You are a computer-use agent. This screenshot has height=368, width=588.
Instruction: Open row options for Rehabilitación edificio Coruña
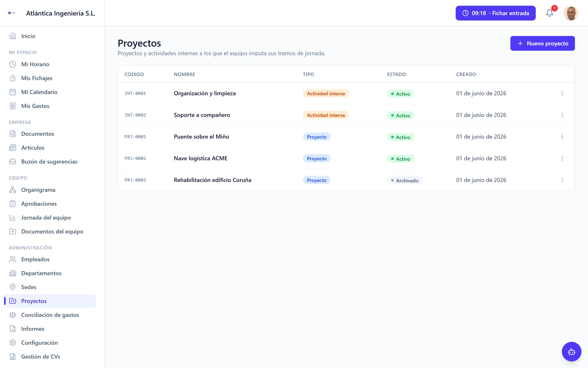tap(562, 180)
